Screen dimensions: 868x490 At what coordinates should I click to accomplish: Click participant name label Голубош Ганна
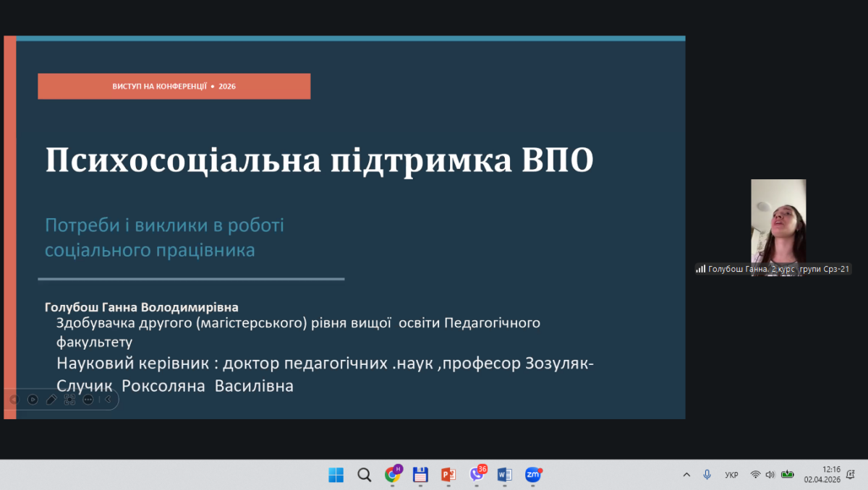coord(773,269)
